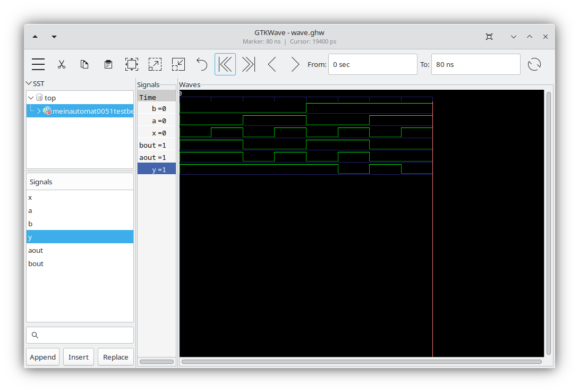
Task: Select signal aout in the signal list
Action: click(36, 250)
